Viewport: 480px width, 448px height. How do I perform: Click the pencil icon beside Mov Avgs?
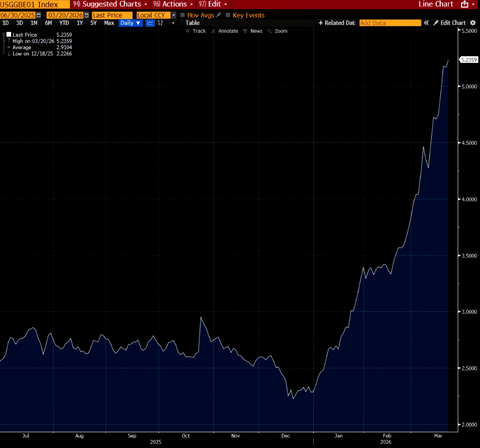(218, 15)
